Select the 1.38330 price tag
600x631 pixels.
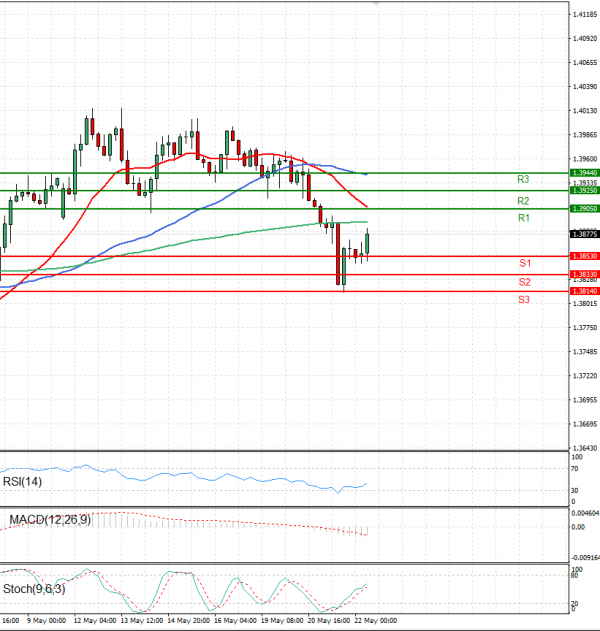(585, 274)
